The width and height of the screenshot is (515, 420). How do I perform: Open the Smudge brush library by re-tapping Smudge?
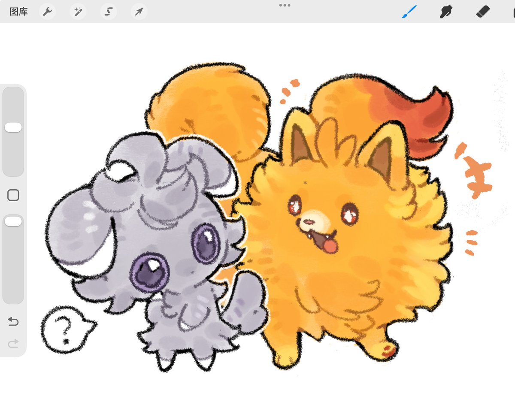point(445,12)
